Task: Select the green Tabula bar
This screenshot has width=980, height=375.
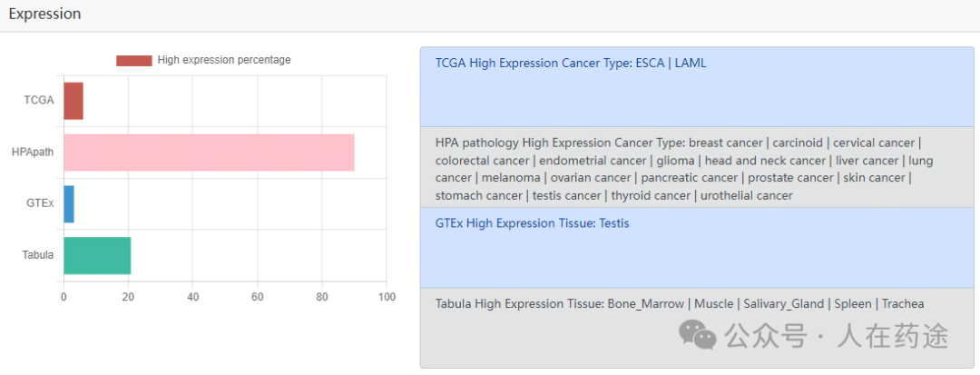Action: (x=97, y=255)
